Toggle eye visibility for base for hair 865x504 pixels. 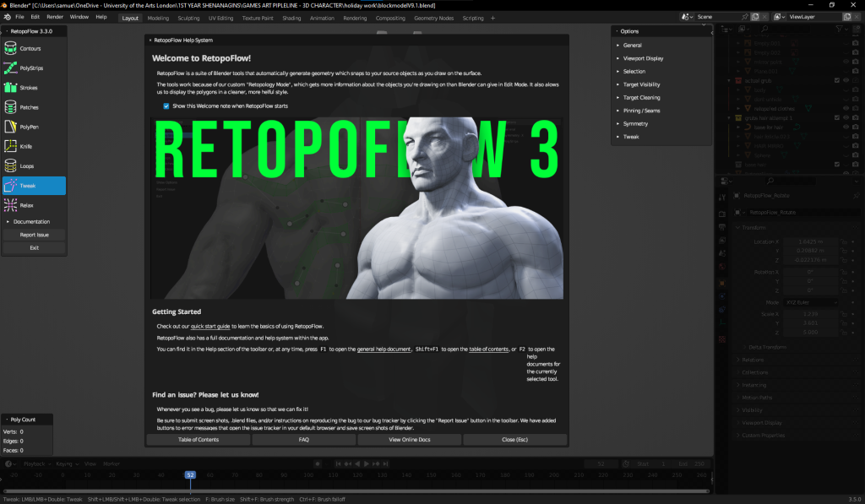coord(846,127)
